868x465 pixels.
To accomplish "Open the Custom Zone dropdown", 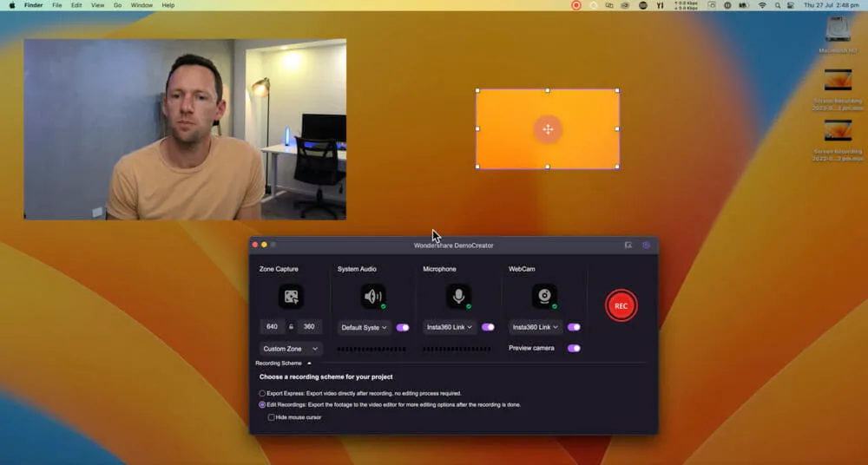I will [291, 349].
